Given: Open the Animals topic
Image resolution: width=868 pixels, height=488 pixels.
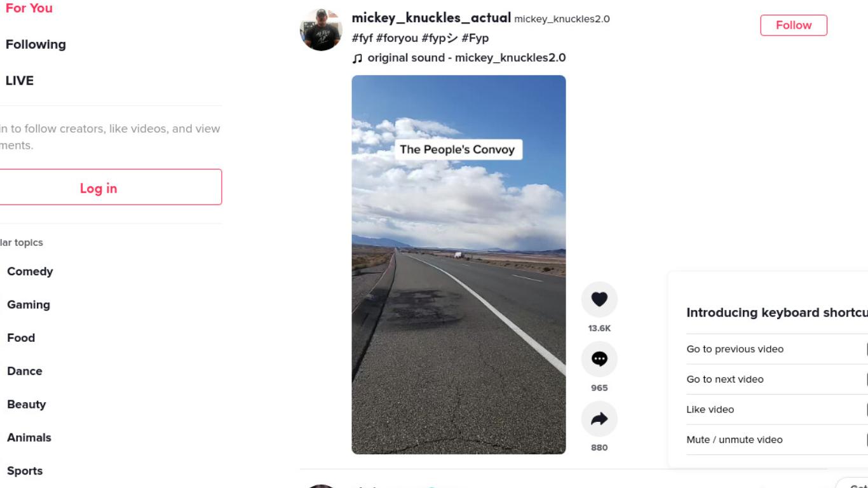Looking at the screenshot, I should [x=29, y=437].
